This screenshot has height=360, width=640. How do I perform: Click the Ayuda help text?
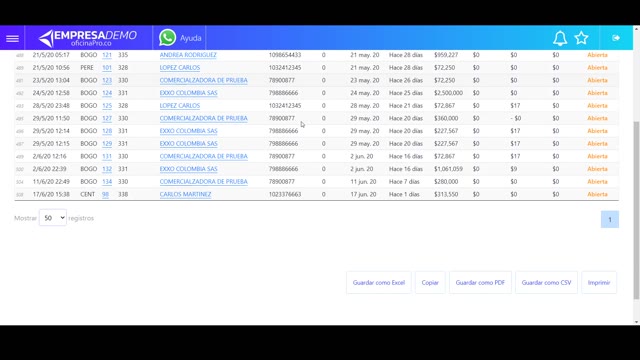[x=191, y=38]
